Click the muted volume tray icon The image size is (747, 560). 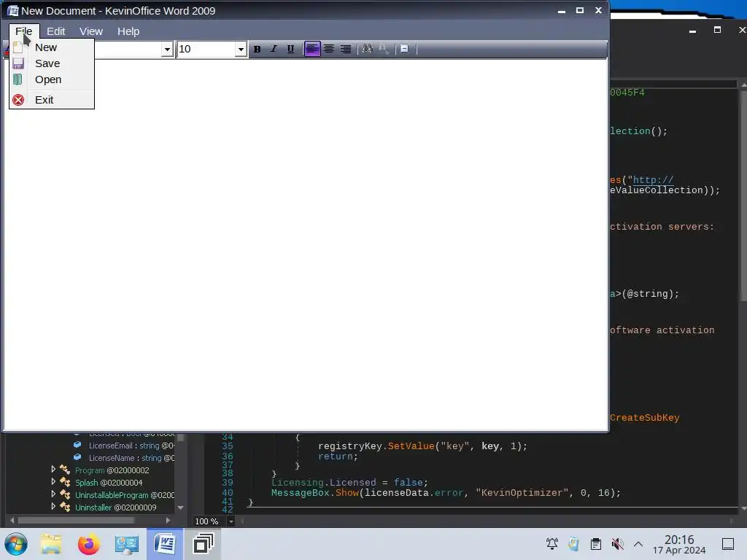pyautogui.click(x=617, y=544)
